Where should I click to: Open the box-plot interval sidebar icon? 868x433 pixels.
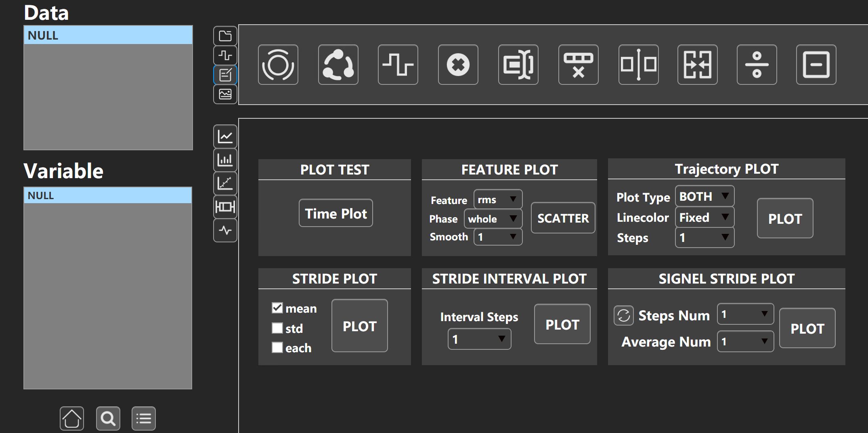pyautogui.click(x=225, y=207)
